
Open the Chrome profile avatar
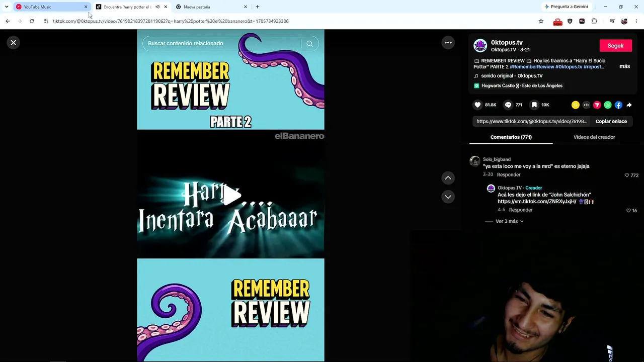tap(624, 21)
